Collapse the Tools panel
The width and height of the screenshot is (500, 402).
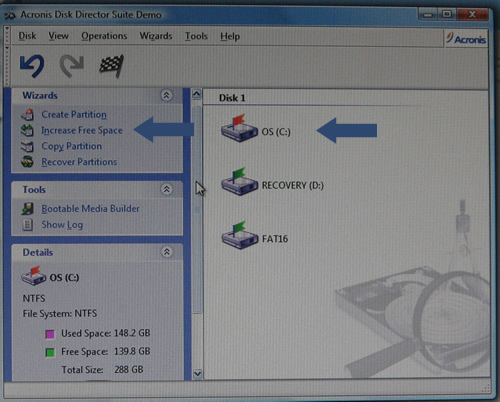(166, 189)
